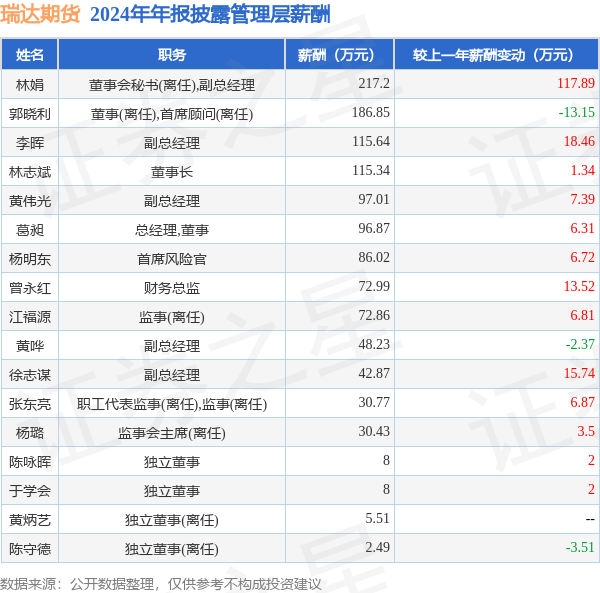Click the salary value 72.86
The height and width of the screenshot is (593, 600).
click(374, 315)
